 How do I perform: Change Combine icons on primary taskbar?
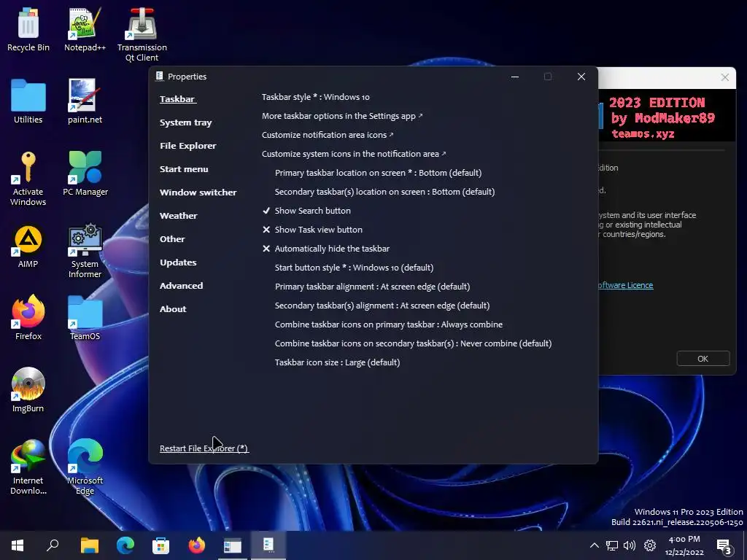(389, 324)
